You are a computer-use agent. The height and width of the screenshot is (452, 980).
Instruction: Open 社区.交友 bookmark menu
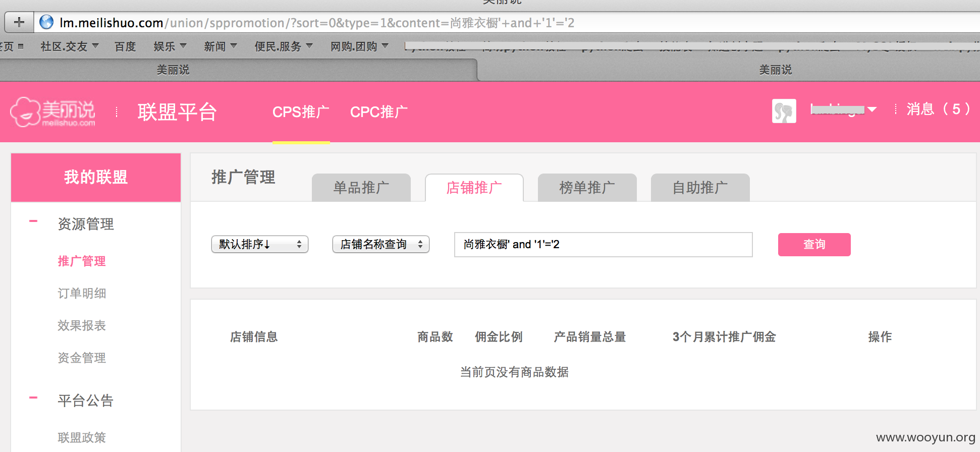point(70,46)
